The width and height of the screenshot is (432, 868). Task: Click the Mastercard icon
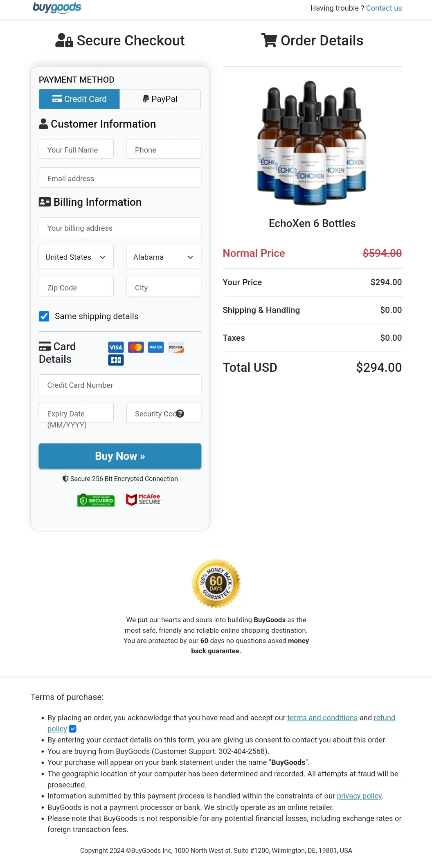pos(135,347)
